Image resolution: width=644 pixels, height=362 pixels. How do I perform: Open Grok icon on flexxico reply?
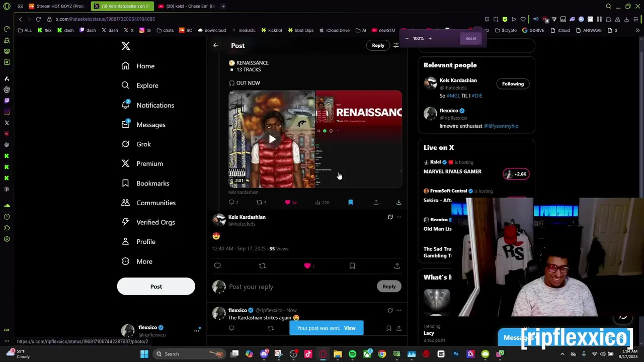coord(390,310)
